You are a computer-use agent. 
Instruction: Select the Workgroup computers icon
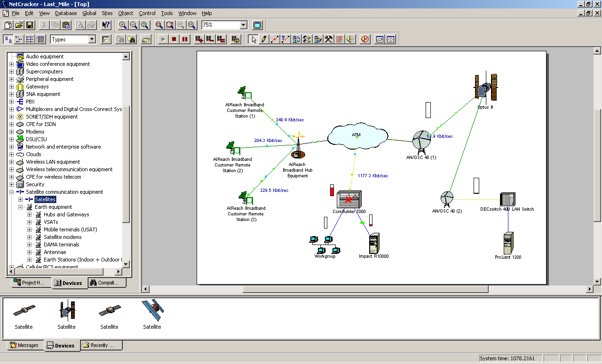coord(325,245)
